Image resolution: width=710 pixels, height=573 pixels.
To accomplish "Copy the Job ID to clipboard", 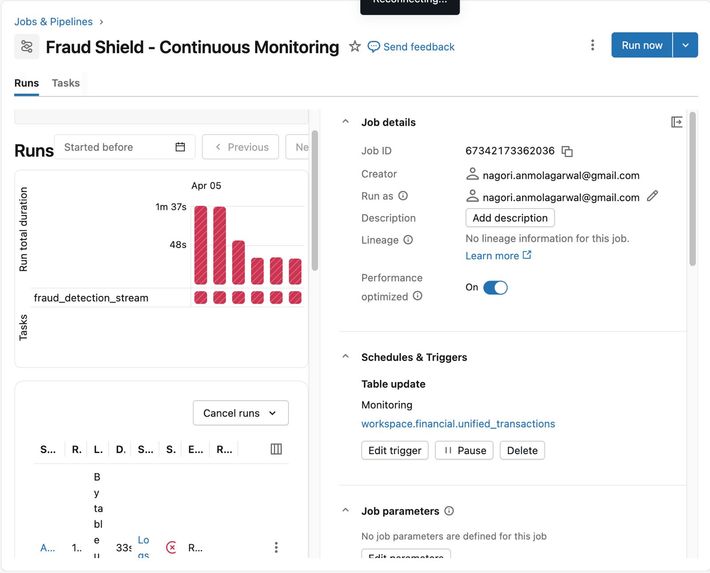I will click(x=567, y=151).
